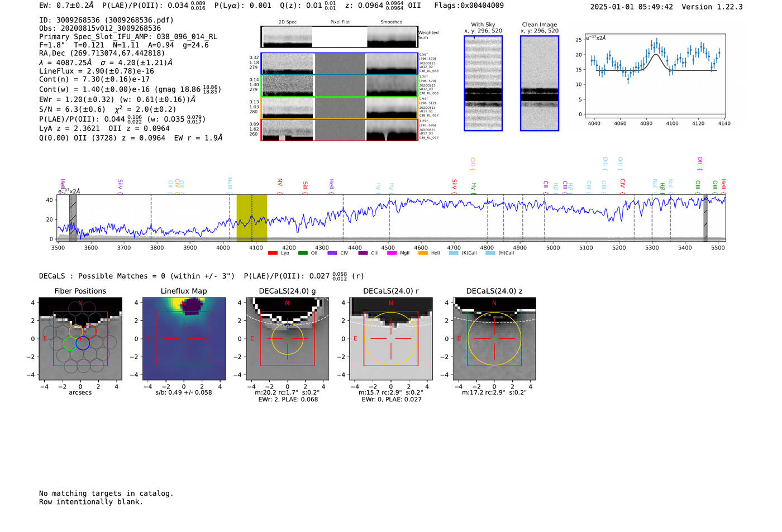Open the DECaLS(24.0) g image
Image resolution: width=782 pixels, height=532 pixels.
(x=288, y=338)
